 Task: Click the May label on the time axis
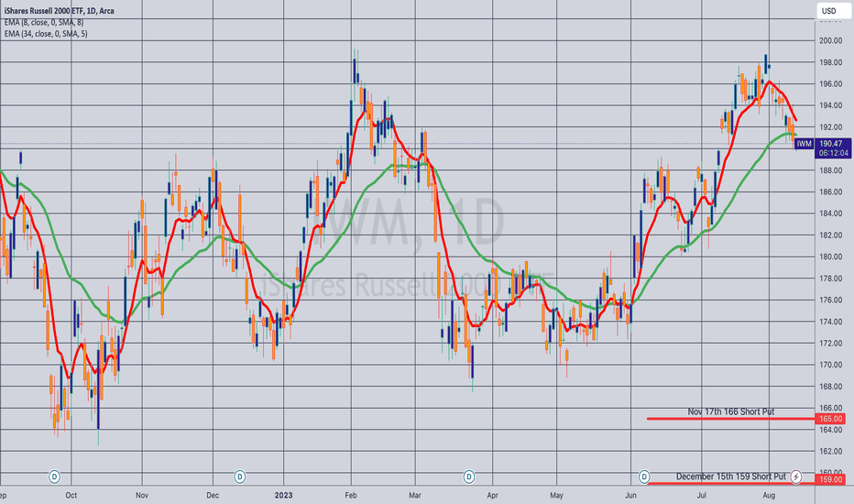[556, 495]
